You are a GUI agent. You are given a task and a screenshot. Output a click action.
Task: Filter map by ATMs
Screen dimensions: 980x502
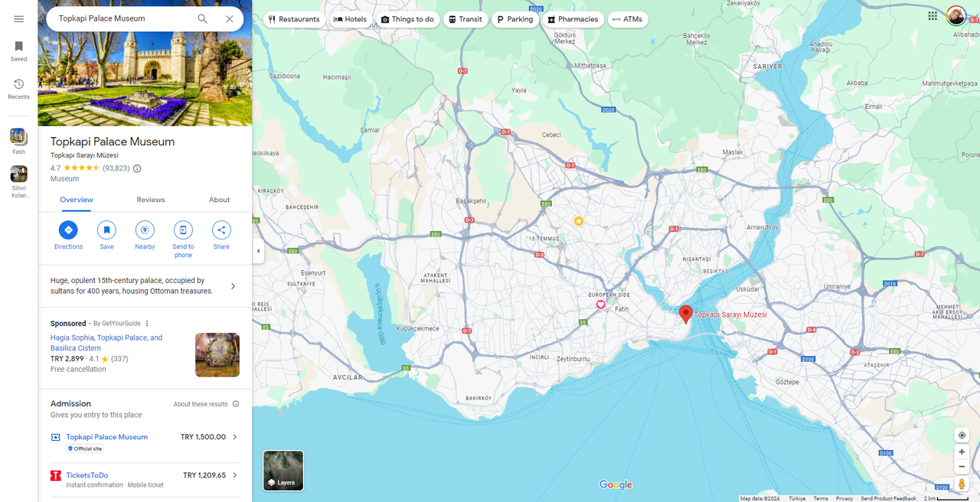click(x=628, y=19)
